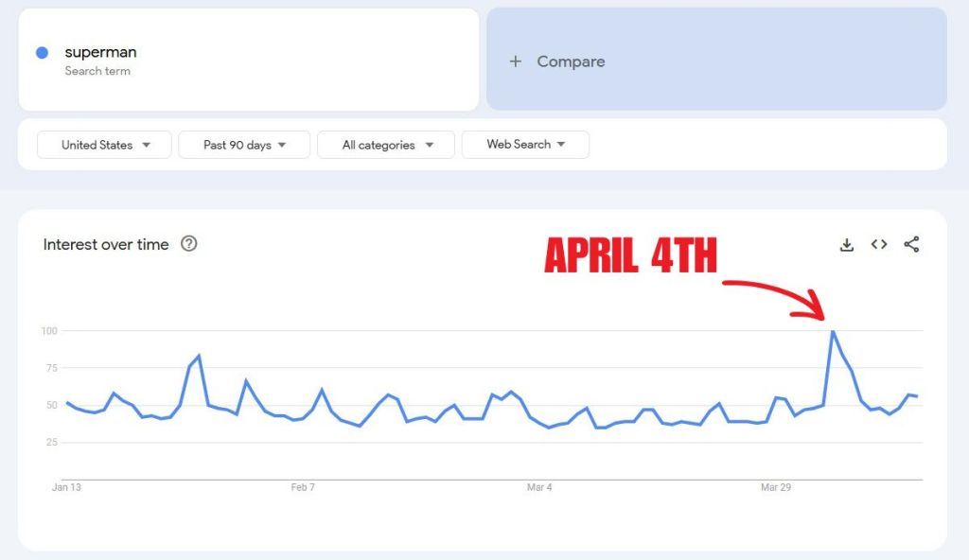Click the blue dot beside superman
Viewport: 969px width, 560px height.
[x=42, y=53]
